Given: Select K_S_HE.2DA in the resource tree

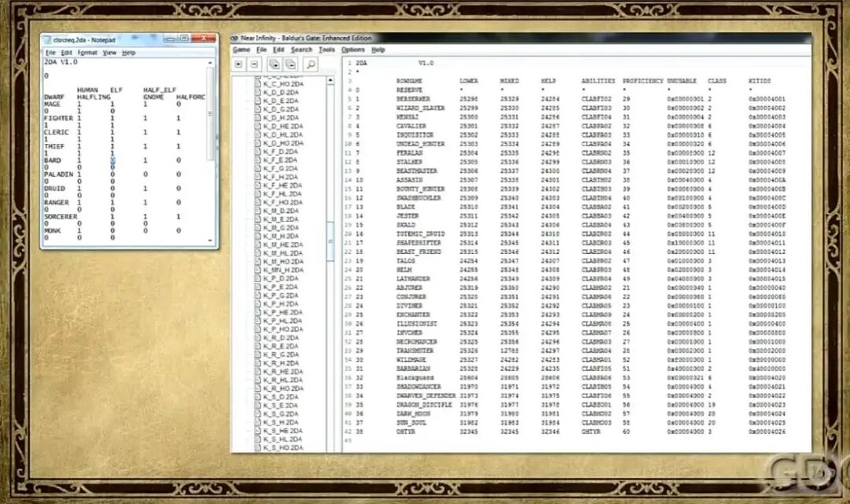Looking at the screenshot, I should [x=283, y=431].
